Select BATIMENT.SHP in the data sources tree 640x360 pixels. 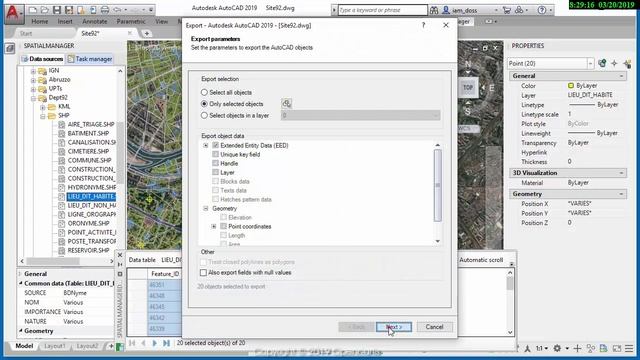click(88, 133)
